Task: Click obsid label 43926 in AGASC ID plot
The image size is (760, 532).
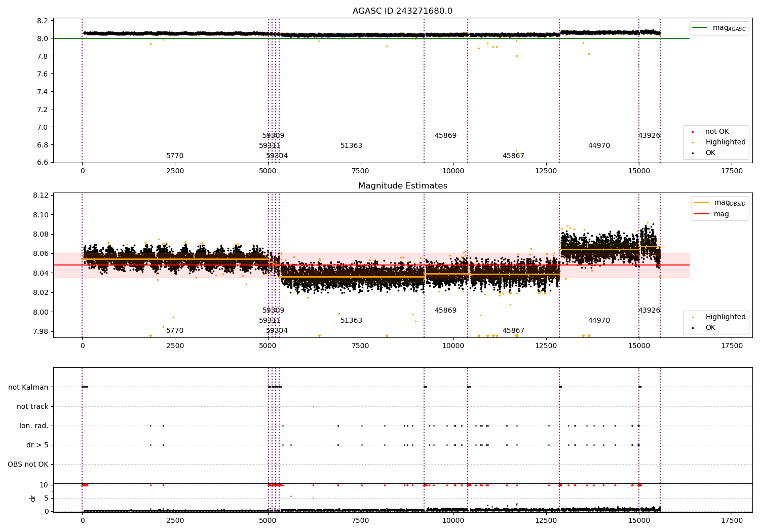Action: pos(649,136)
